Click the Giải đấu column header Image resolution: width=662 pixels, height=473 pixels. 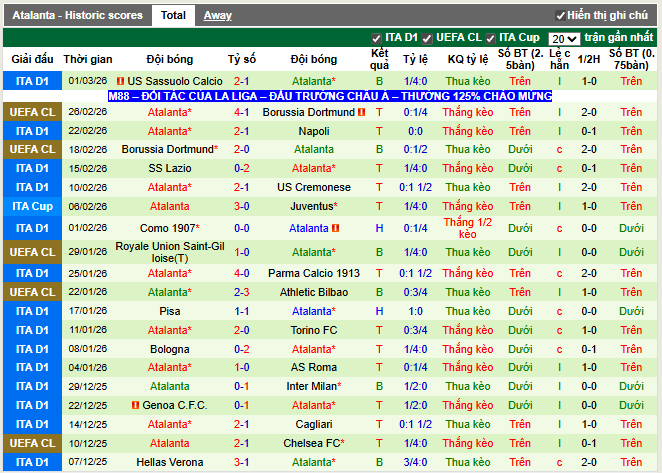point(33,59)
